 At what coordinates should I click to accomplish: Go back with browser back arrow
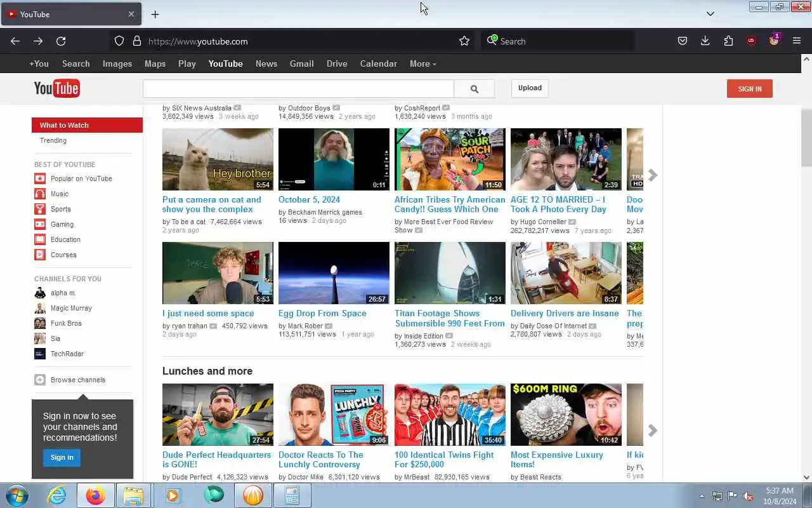[x=15, y=41]
